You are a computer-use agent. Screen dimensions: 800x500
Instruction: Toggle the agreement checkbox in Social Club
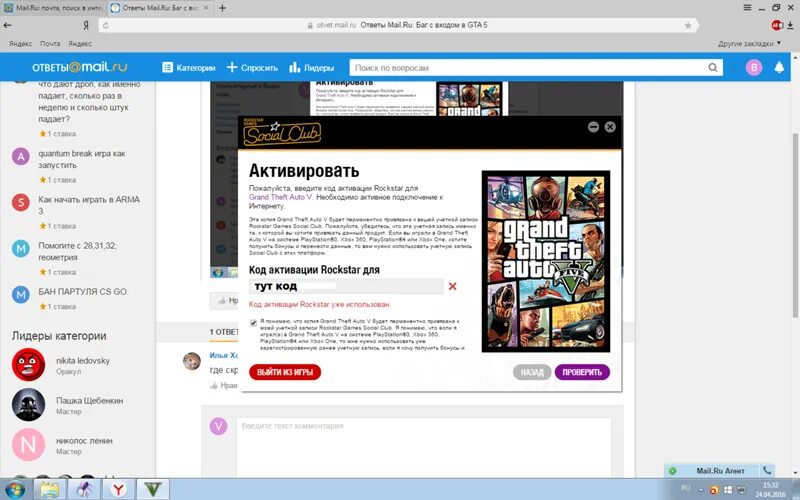tap(253, 323)
